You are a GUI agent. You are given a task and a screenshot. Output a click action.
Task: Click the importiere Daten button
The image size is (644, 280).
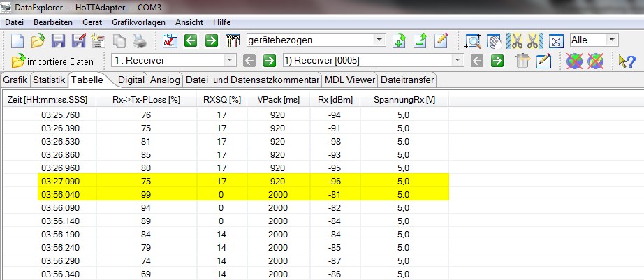coord(52,61)
